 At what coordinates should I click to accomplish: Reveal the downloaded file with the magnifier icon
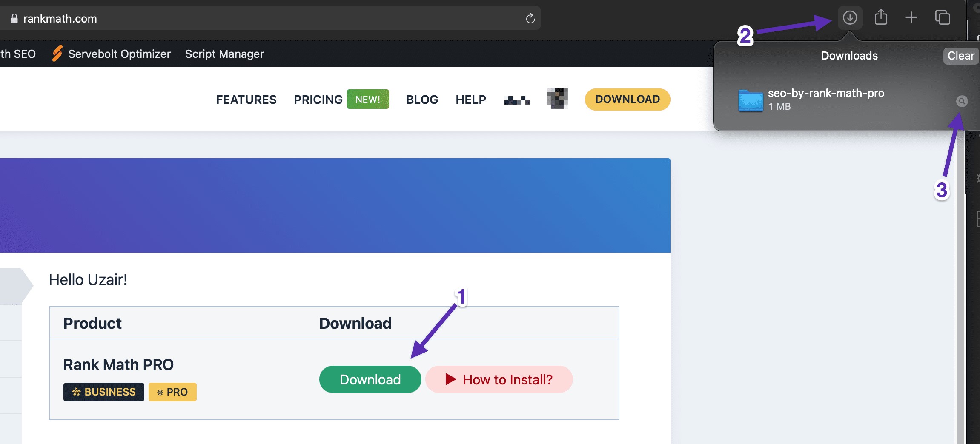pos(962,101)
